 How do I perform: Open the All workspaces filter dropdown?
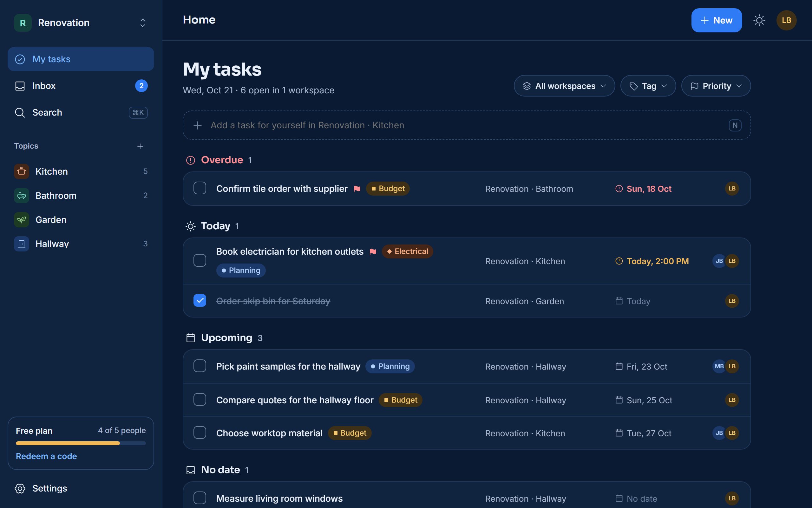pos(564,86)
